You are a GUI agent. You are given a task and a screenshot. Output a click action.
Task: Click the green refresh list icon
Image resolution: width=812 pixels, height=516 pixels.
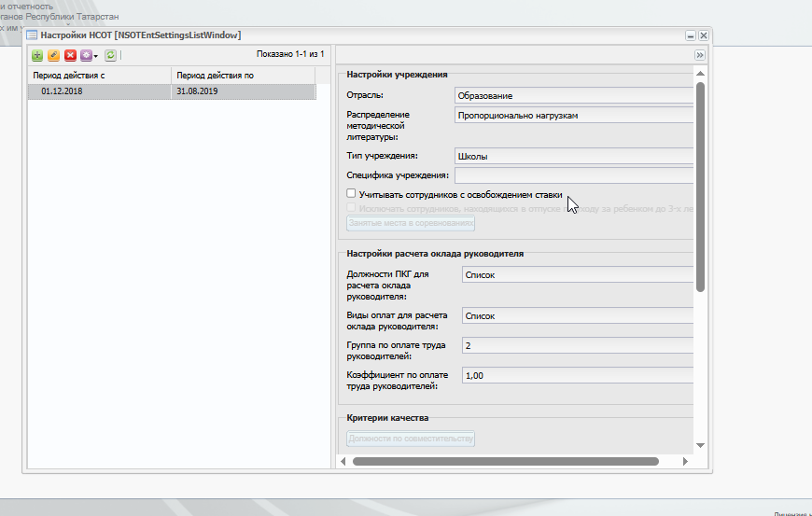[110, 55]
